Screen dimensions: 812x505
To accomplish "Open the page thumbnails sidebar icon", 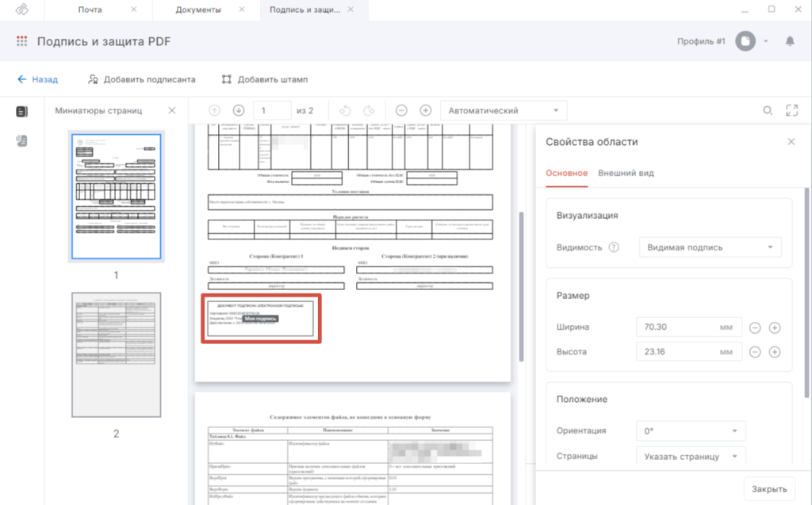I will (21, 111).
